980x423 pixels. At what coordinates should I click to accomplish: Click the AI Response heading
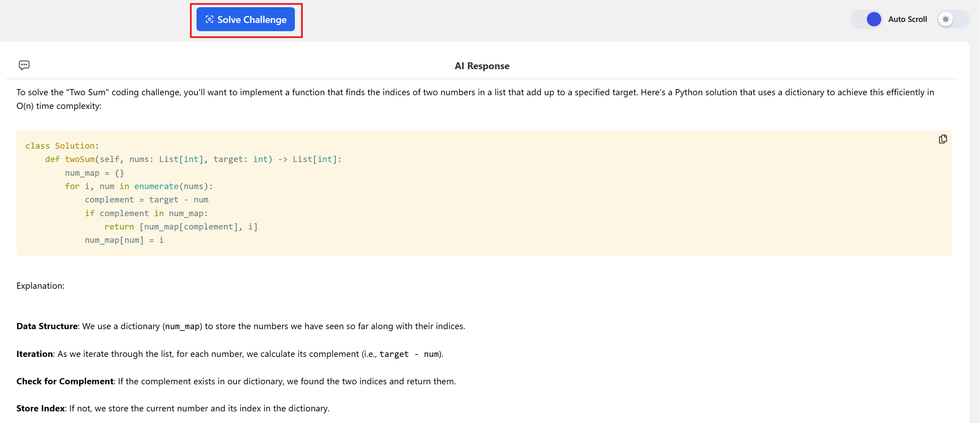482,66
